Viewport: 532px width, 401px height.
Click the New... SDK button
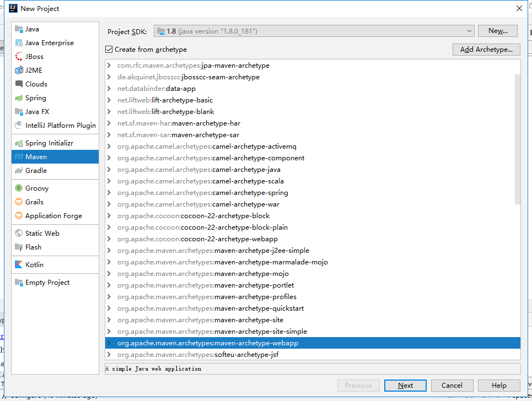tap(498, 31)
